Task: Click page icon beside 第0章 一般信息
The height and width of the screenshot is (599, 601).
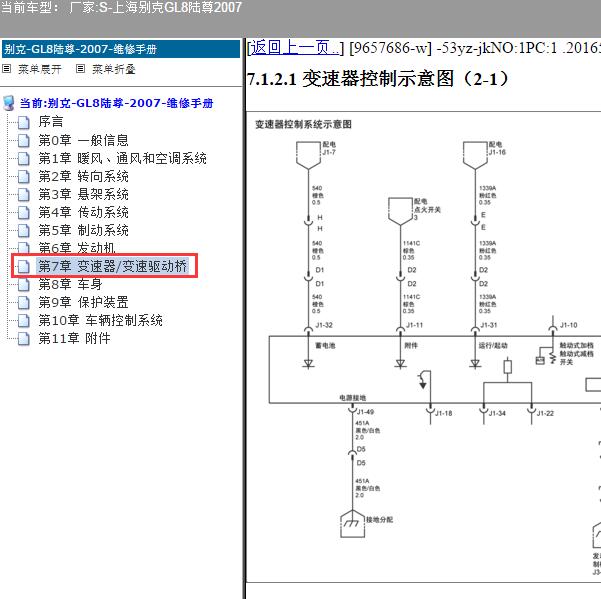Action: coord(24,140)
